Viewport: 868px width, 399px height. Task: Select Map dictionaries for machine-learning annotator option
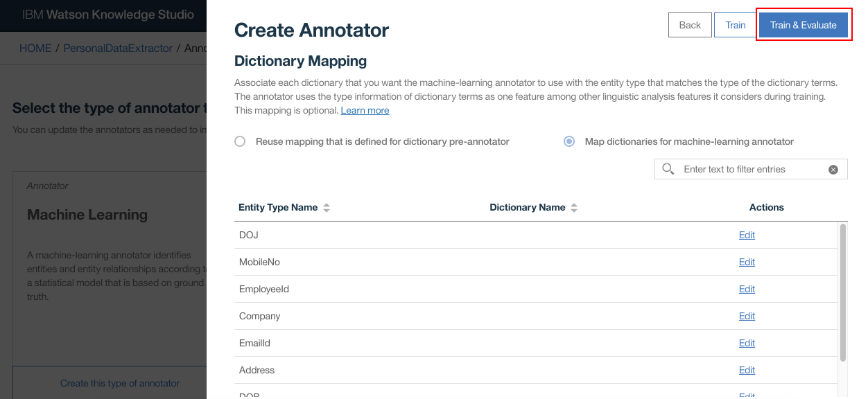[569, 141]
